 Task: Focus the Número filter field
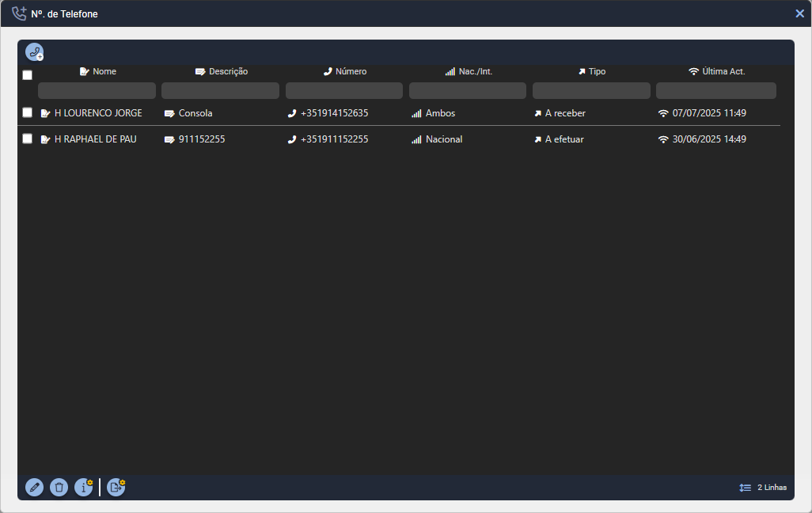click(x=343, y=91)
